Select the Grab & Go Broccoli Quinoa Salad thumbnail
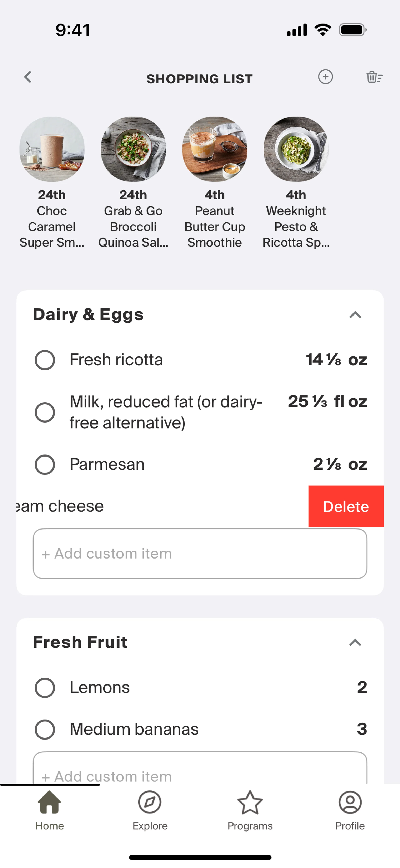This screenshot has height=868, width=400. tap(133, 149)
